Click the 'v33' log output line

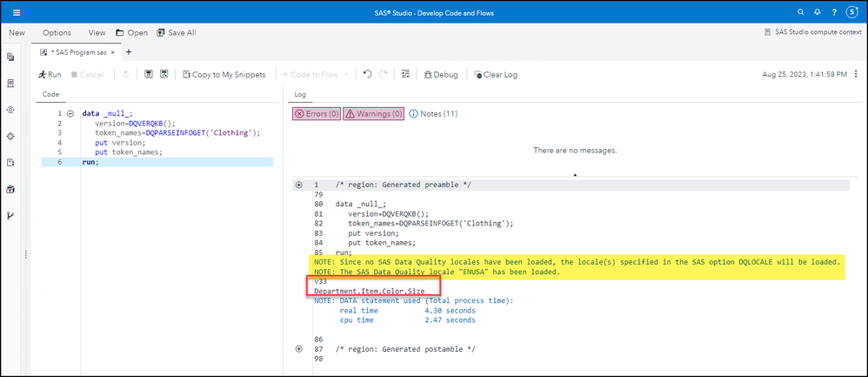pos(321,281)
